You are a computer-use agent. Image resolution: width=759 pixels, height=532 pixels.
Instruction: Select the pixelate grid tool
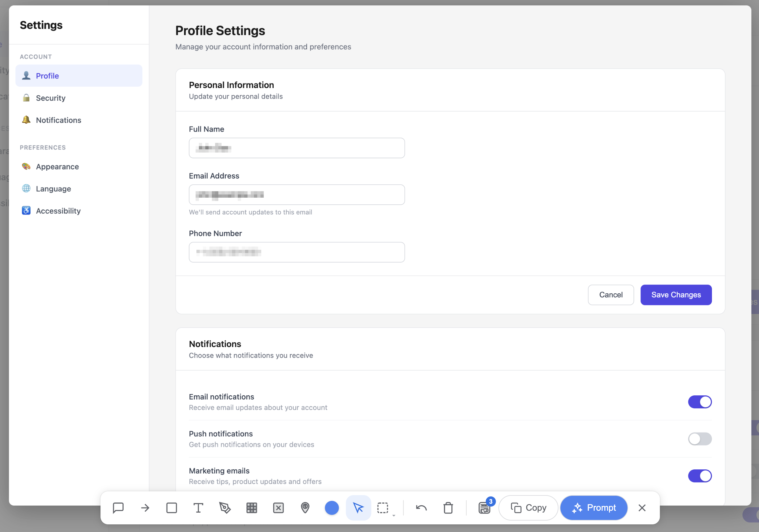coord(252,508)
